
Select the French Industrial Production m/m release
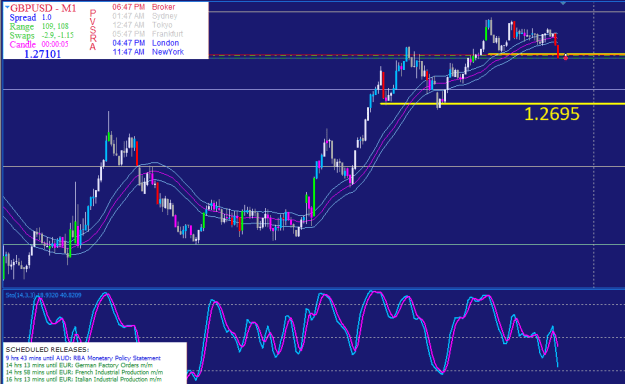click(x=84, y=372)
